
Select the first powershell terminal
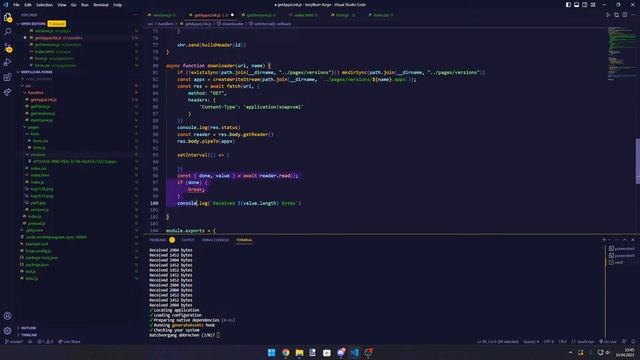tap(621, 249)
